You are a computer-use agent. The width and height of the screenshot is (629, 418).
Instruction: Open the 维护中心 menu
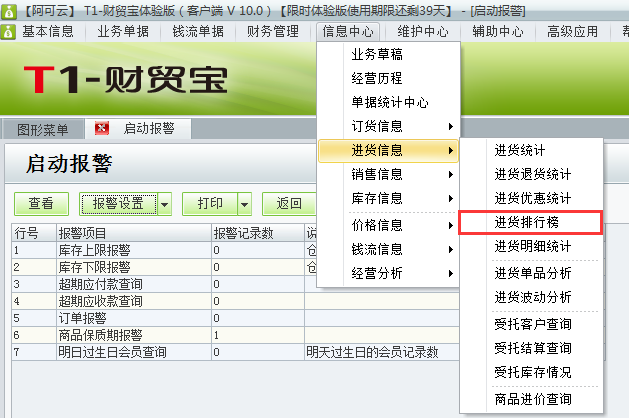coord(423,31)
